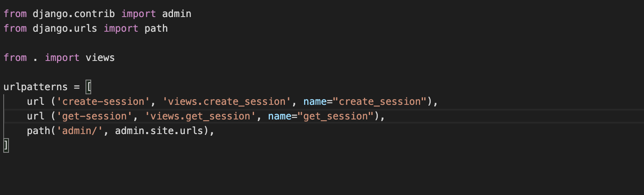Click the 'views.get_session' string
Image resolution: width=644 pixels, height=195 pixels.
pos(200,116)
